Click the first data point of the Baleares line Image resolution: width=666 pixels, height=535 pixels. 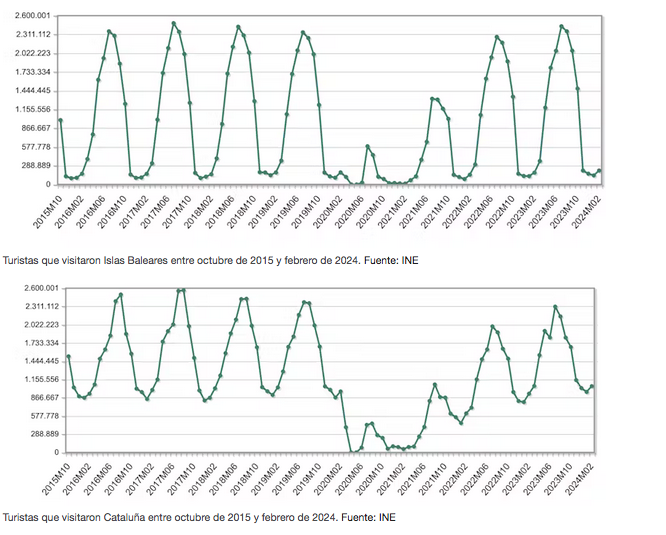pos(61,120)
